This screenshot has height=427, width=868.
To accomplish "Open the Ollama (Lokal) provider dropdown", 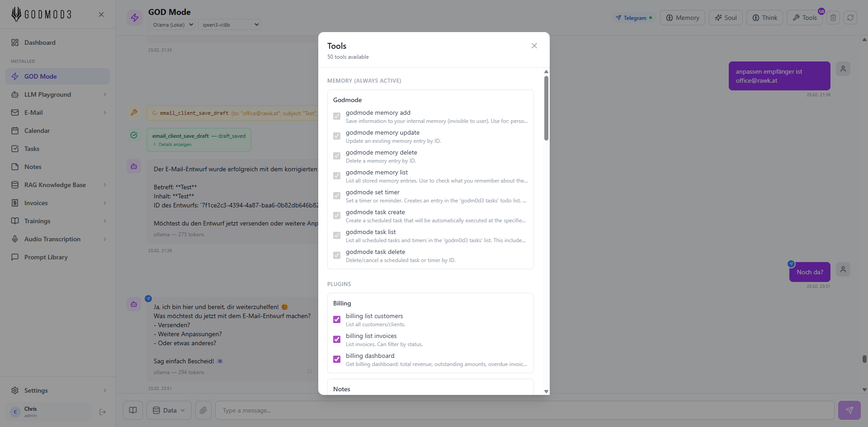I will (172, 25).
